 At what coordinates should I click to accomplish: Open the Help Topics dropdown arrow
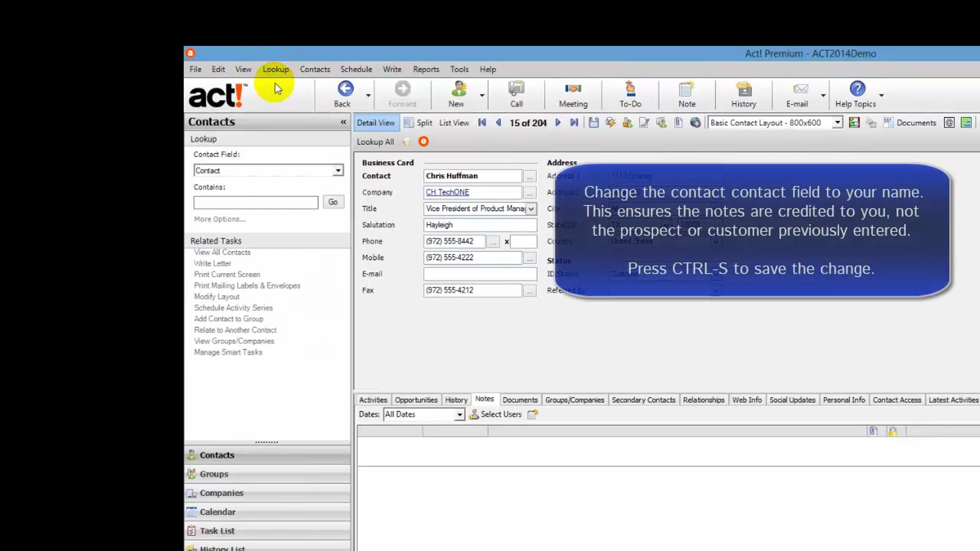(882, 95)
